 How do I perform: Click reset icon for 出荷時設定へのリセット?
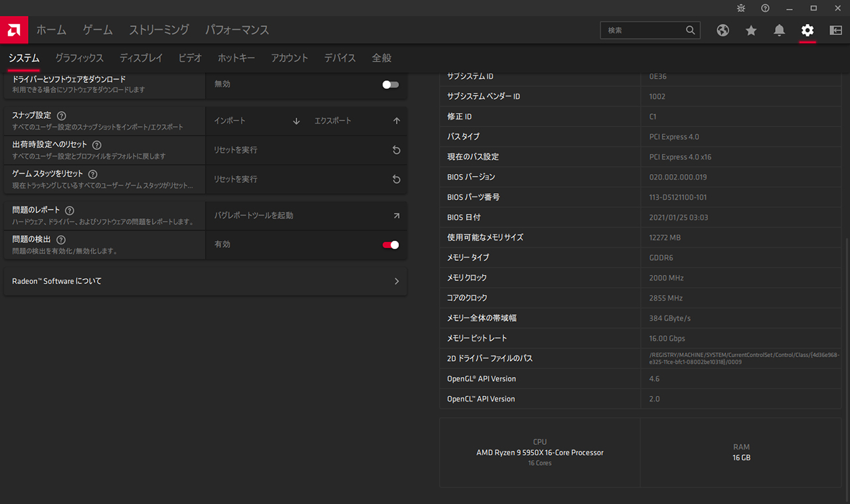tap(396, 150)
